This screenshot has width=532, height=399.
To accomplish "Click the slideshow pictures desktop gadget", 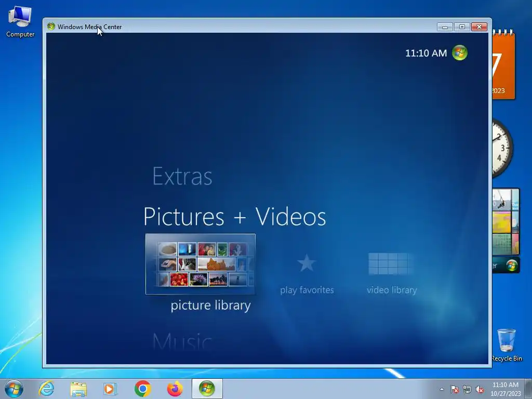I will click(506, 221).
